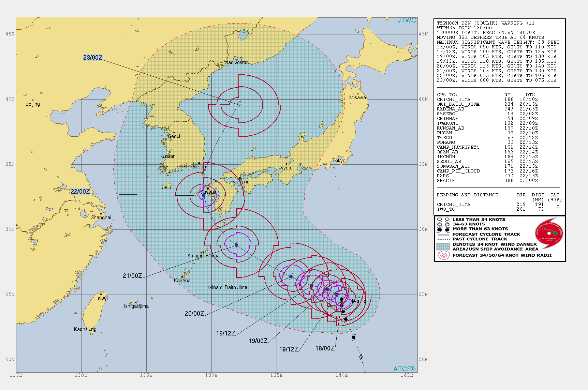Image resolution: width=588 pixels, height=390 pixels.
Task: Click the Seoul city label on the map
Action: [174, 136]
